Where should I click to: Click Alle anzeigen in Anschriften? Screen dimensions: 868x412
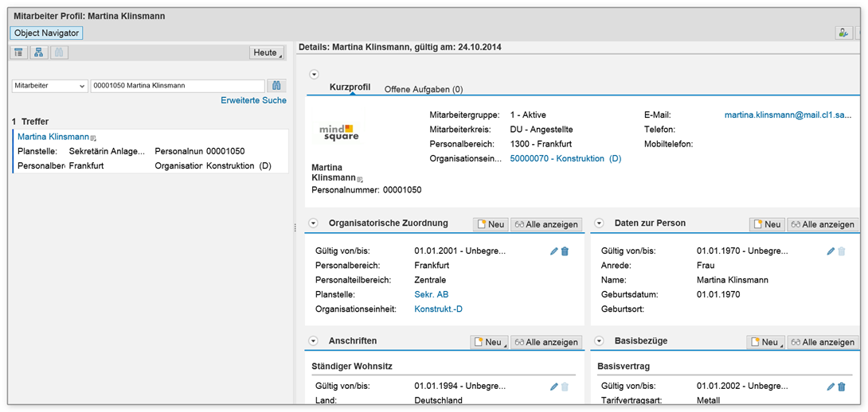tap(546, 342)
